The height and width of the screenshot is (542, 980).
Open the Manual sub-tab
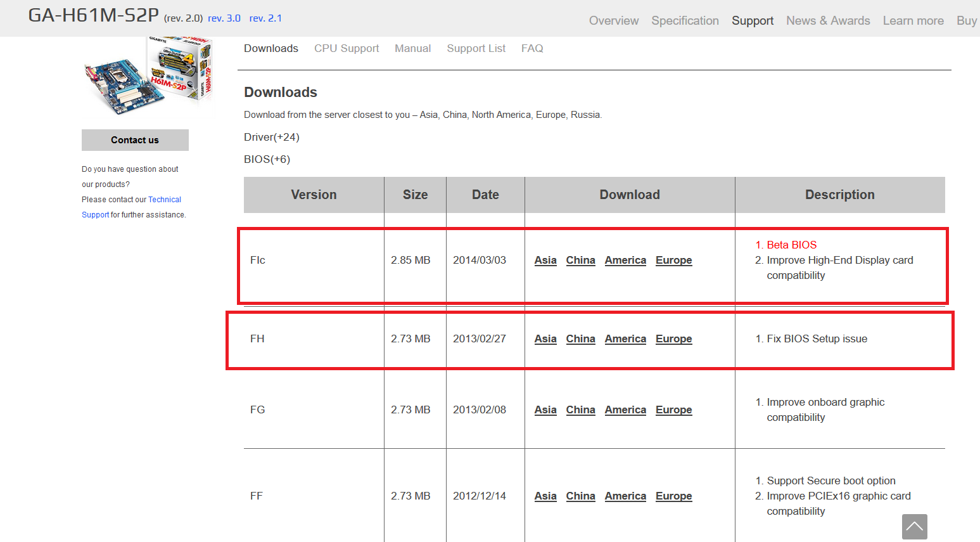pos(412,48)
